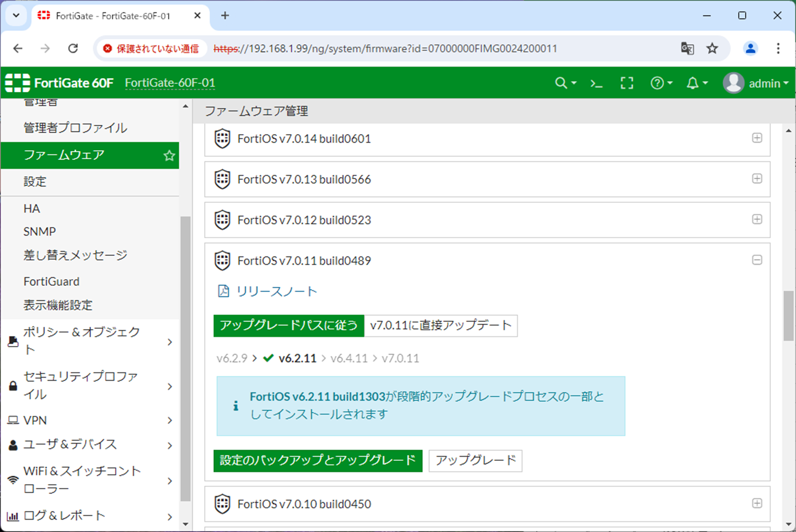Click the FortiGate-60F-01 hostname

point(170,83)
